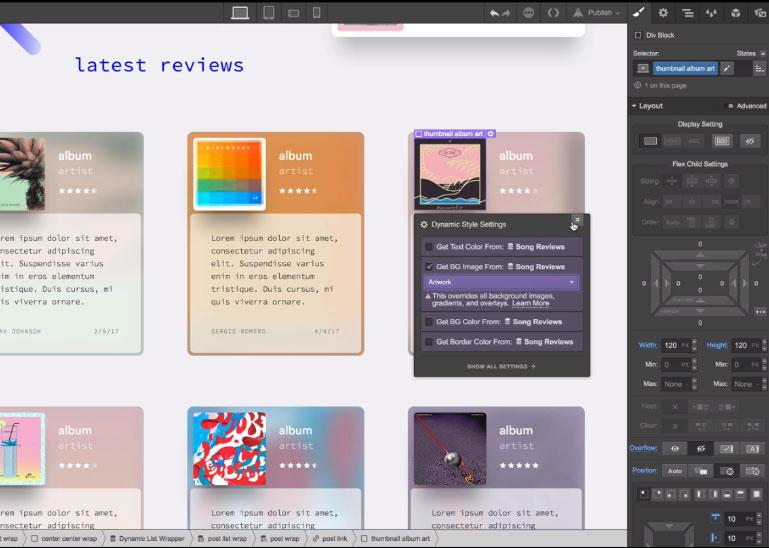Click the Max height None field
This screenshot has height=548, width=769.
[745, 384]
